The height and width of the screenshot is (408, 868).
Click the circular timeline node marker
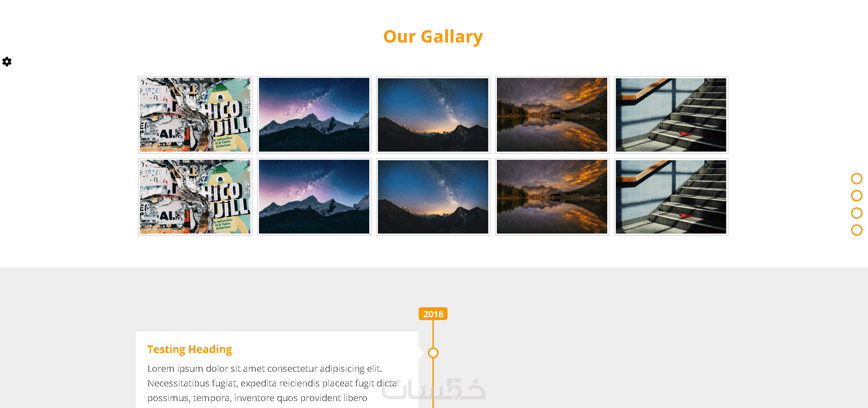click(433, 353)
